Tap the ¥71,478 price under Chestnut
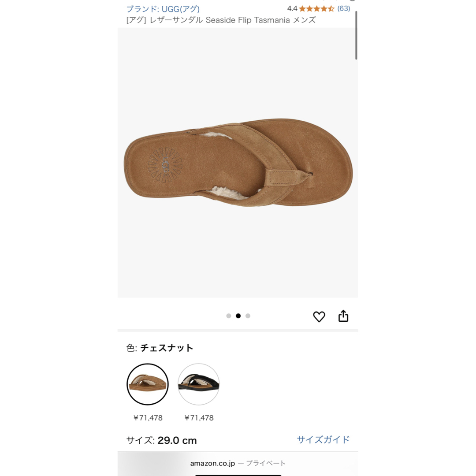This screenshot has width=476, height=476. pyautogui.click(x=148, y=418)
